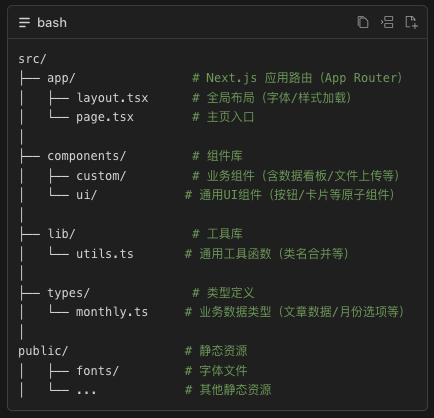Click the '静态资源' comment
The image size is (434, 418).
pyautogui.click(x=216, y=351)
